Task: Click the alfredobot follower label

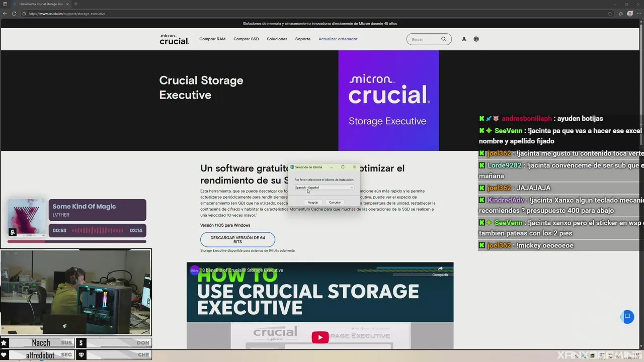Action: click(40, 355)
